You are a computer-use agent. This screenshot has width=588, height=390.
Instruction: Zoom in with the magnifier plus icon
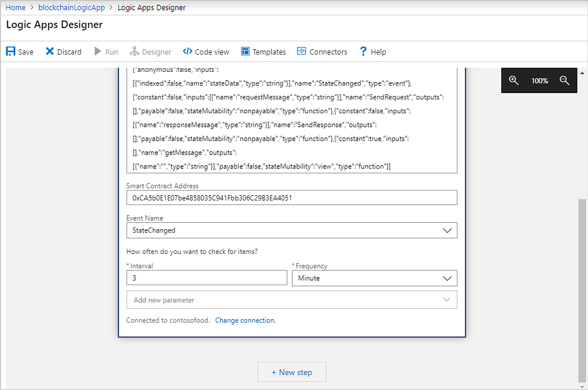pyautogui.click(x=514, y=81)
